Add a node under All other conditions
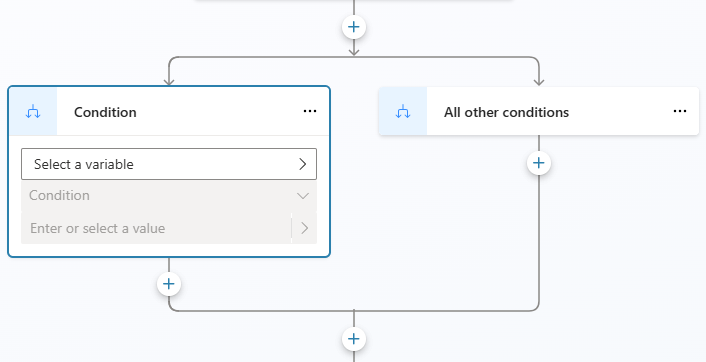This screenshot has width=706, height=362. coord(539,163)
